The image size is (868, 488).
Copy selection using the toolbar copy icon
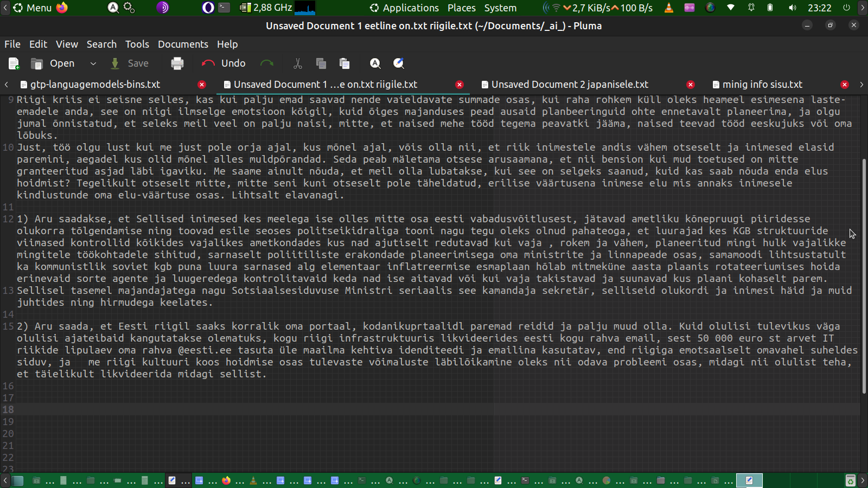coord(321,63)
